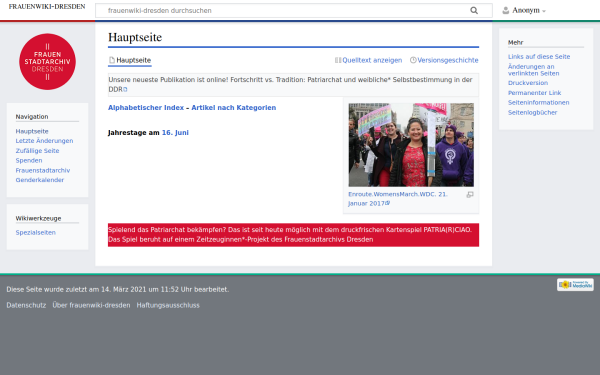
Task: Open Enroute.WomensMarch.WDC caption link
Action: [x=398, y=199]
